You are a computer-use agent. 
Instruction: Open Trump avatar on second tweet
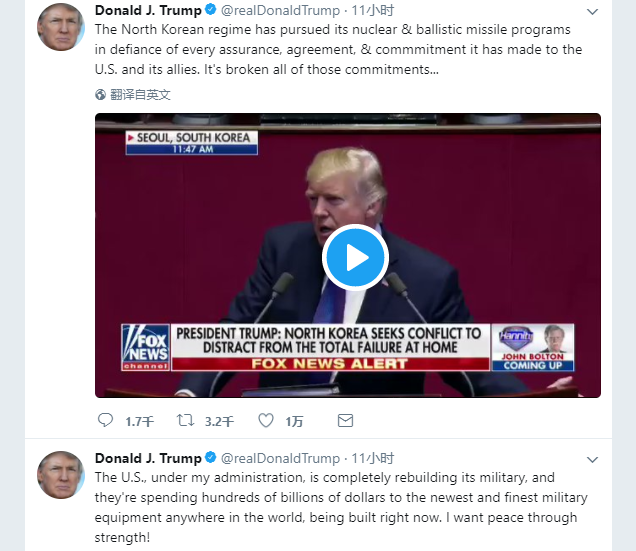61,475
